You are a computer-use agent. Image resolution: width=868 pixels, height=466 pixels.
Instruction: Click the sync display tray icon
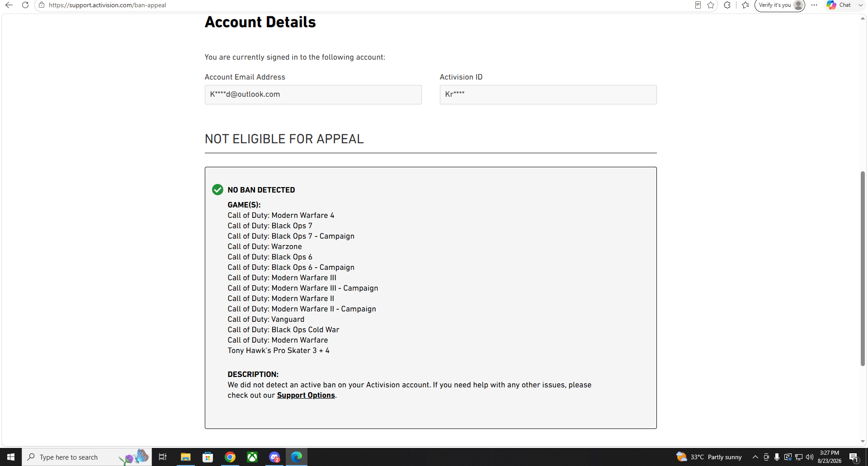(788, 457)
